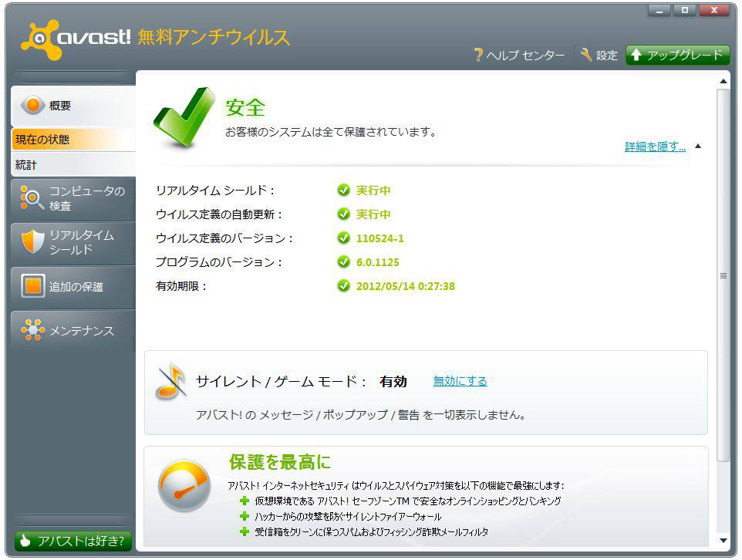Click the アバストは好き? button

coord(73,541)
